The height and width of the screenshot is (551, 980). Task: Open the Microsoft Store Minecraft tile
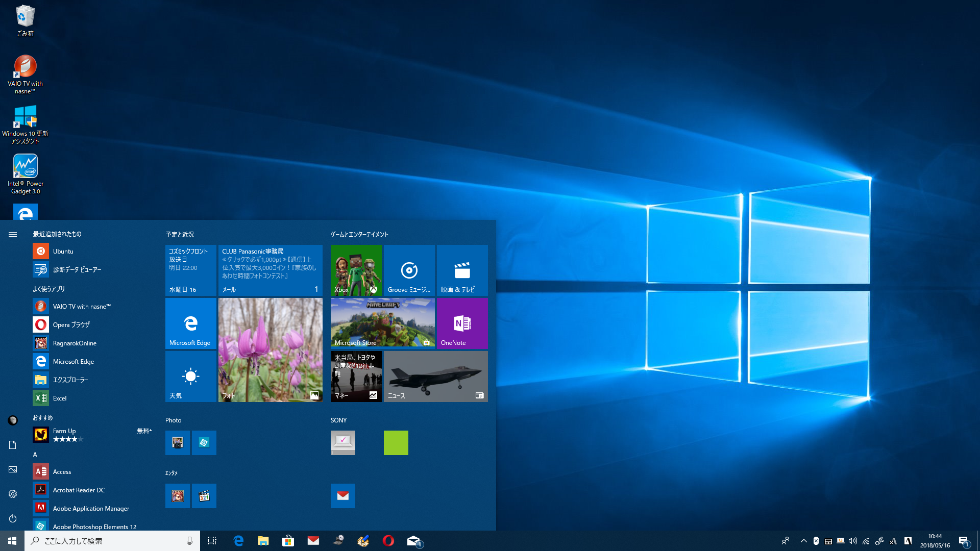[383, 323]
